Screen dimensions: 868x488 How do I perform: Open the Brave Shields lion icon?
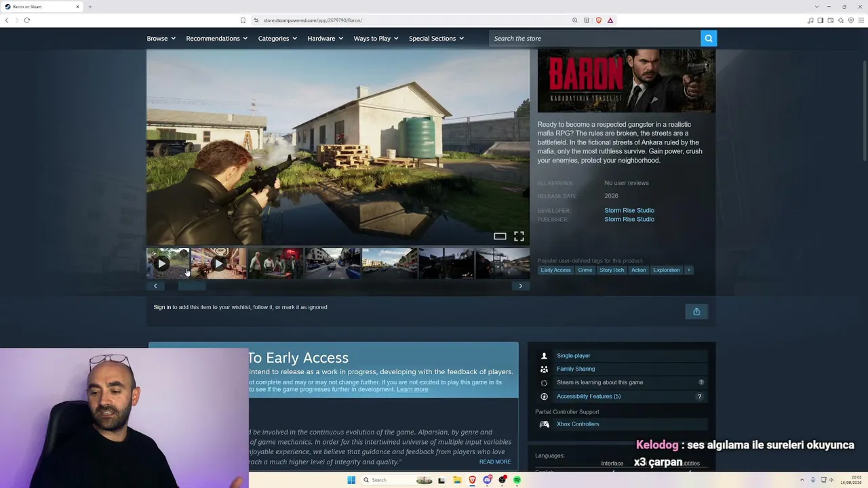[x=598, y=20]
